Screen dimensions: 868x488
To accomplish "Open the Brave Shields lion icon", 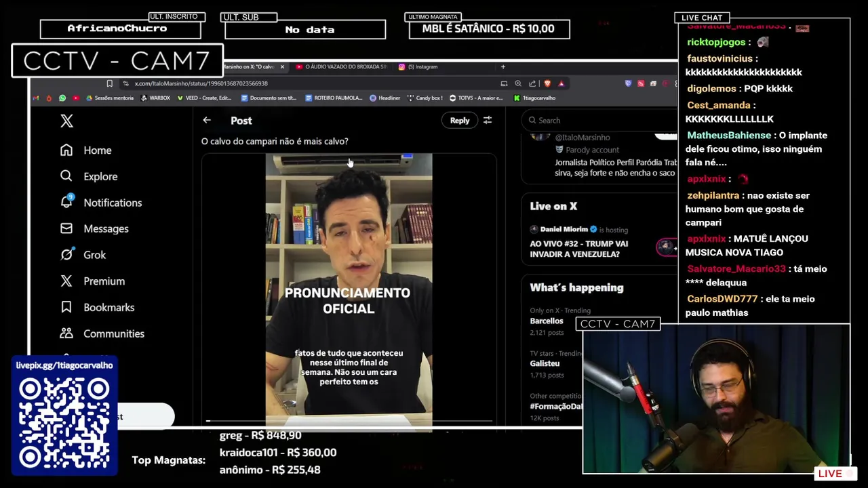I will click(x=547, y=83).
